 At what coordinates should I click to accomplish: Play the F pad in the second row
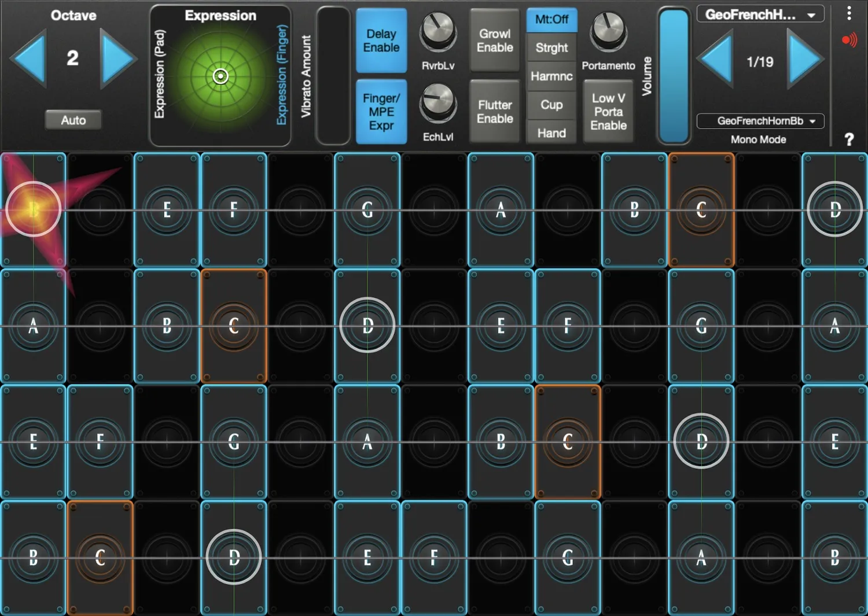click(568, 326)
